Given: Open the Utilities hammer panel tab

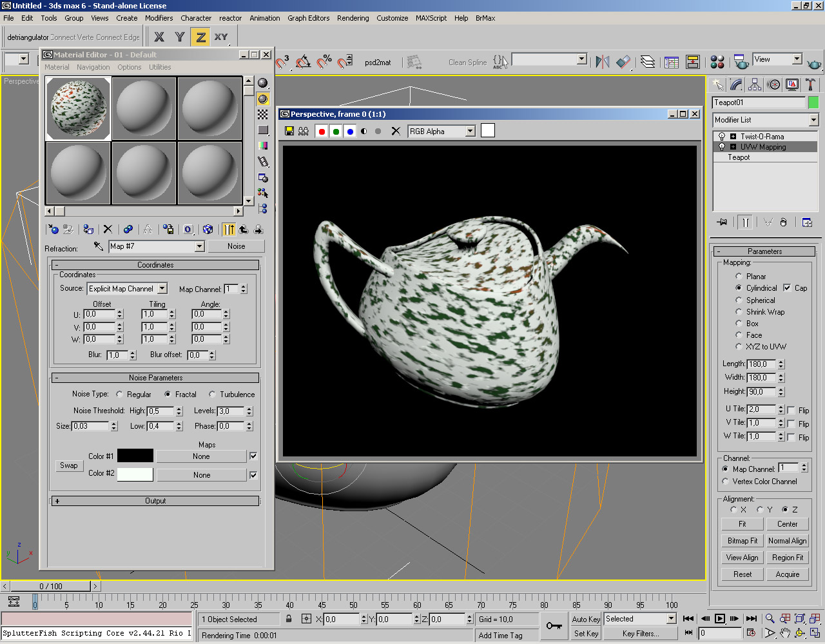Looking at the screenshot, I should [810, 84].
